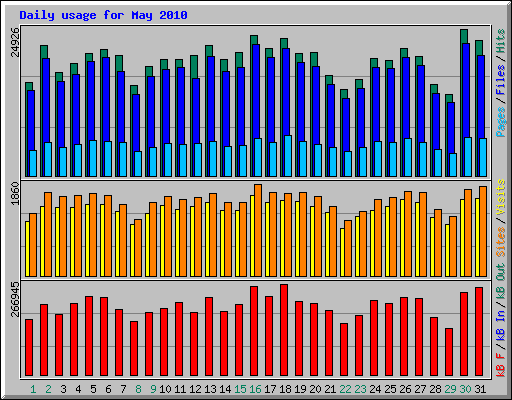Click the green day label 8
Screen dimensions: 512x400
tap(138, 389)
